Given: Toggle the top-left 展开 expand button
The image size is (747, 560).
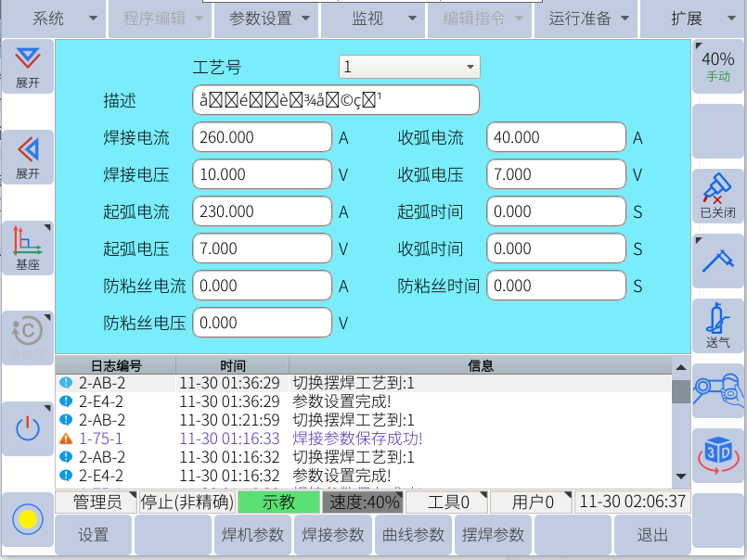Looking at the screenshot, I should [x=27, y=66].
